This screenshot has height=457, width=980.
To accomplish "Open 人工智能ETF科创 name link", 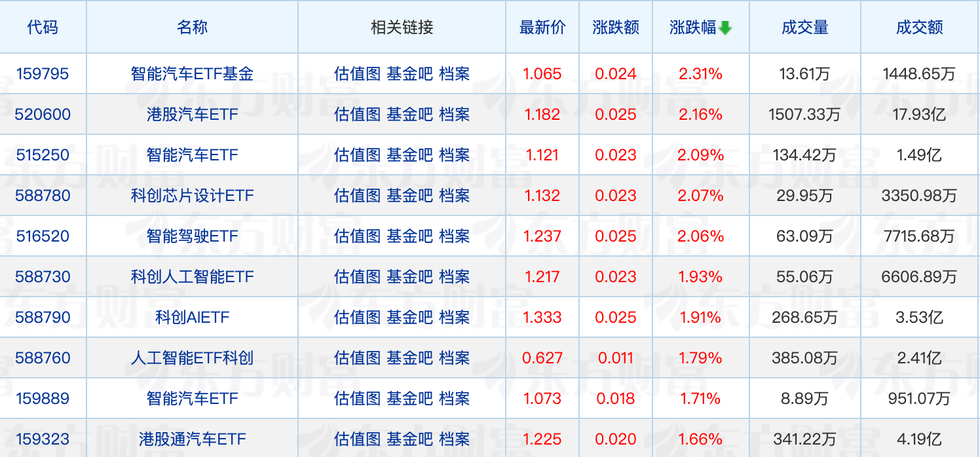I will (x=192, y=358).
